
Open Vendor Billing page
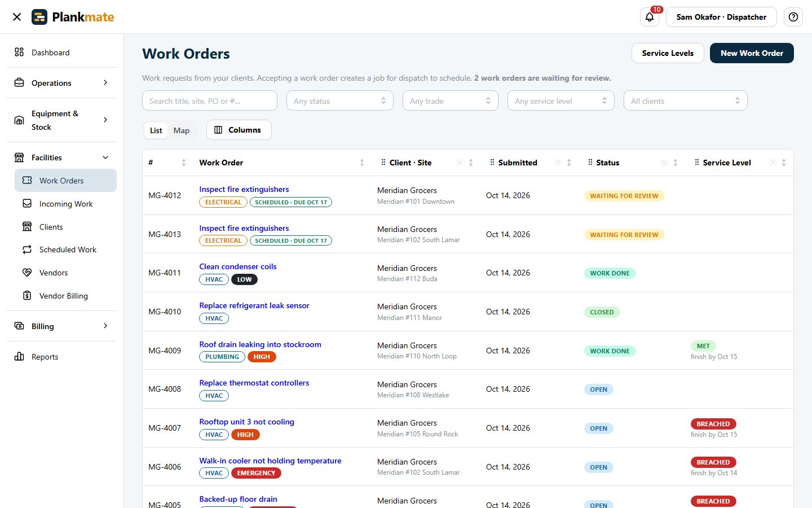pos(65,296)
